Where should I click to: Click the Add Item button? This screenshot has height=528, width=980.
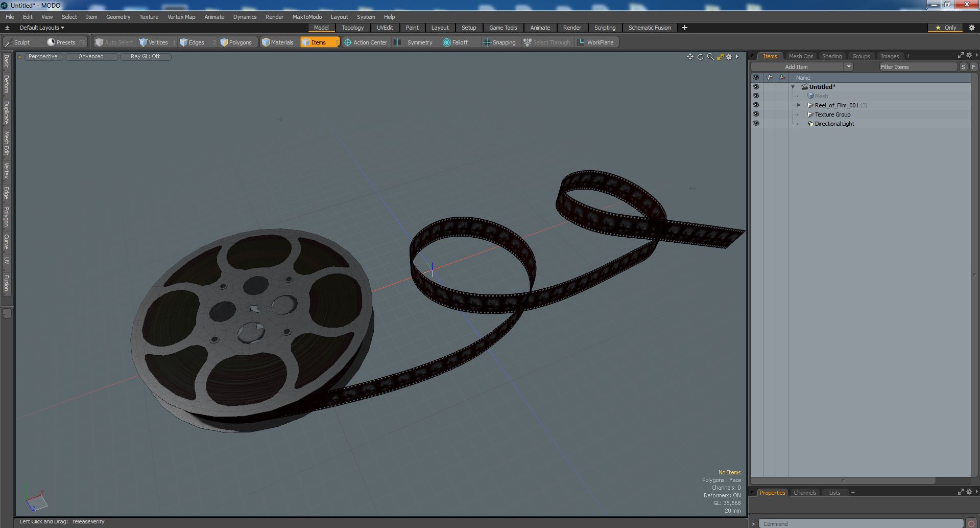tap(797, 67)
